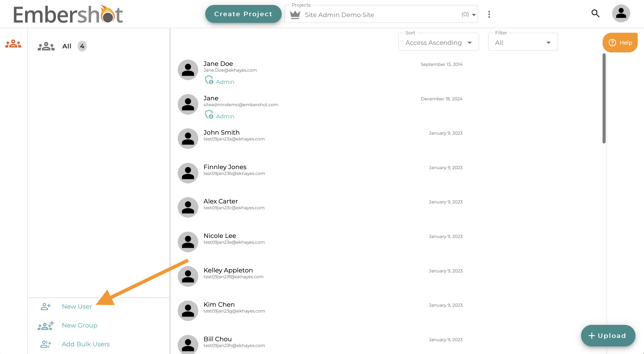Image resolution: width=644 pixels, height=354 pixels.
Task: Open the user account avatar menu
Action: click(x=621, y=13)
